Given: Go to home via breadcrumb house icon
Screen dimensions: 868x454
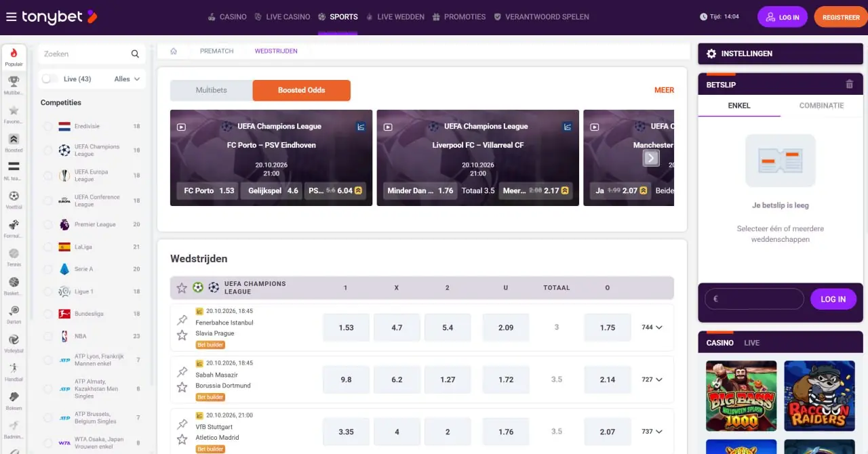Looking at the screenshot, I should click(174, 51).
